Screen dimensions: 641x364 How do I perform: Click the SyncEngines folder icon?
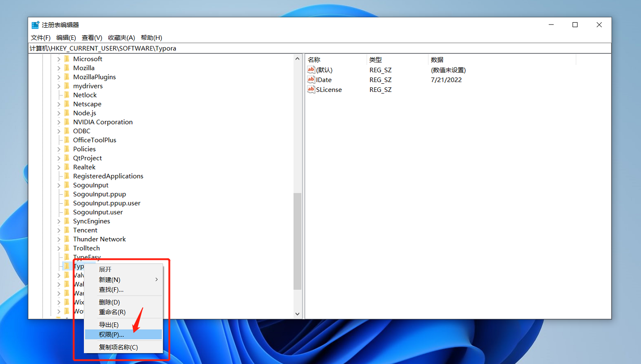pyautogui.click(x=67, y=221)
